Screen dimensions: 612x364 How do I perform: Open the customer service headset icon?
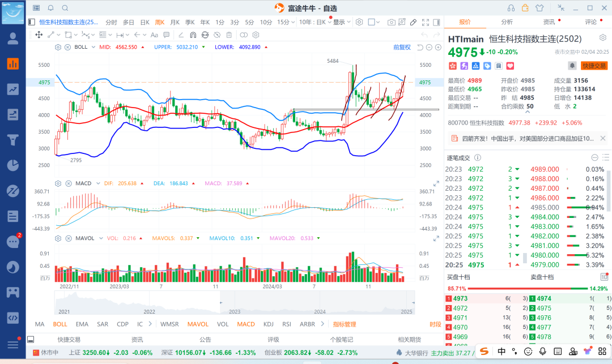(511, 8)
